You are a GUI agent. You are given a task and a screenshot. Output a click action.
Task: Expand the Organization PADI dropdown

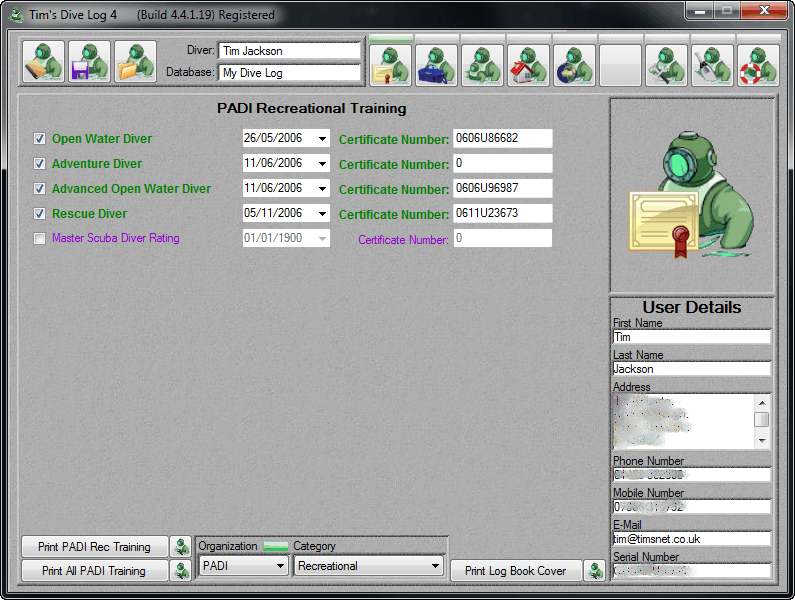[281, 566]
